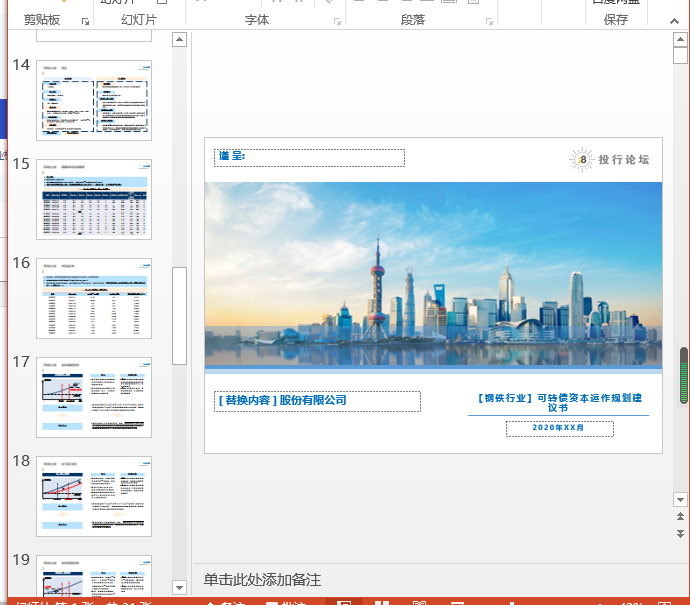This screenshot has height=605, width=690.
Task: Select the 谨呈 text box
Action: tap(309, 157)
